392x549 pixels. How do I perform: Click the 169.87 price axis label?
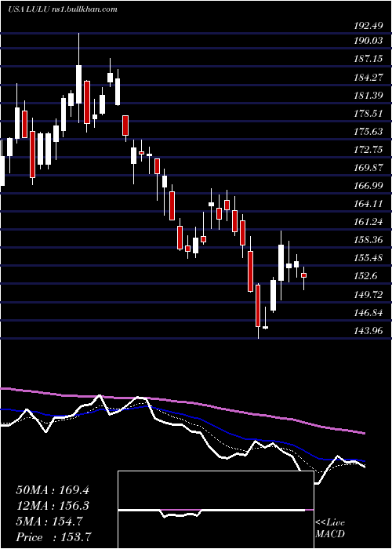[x=368, y=168]
